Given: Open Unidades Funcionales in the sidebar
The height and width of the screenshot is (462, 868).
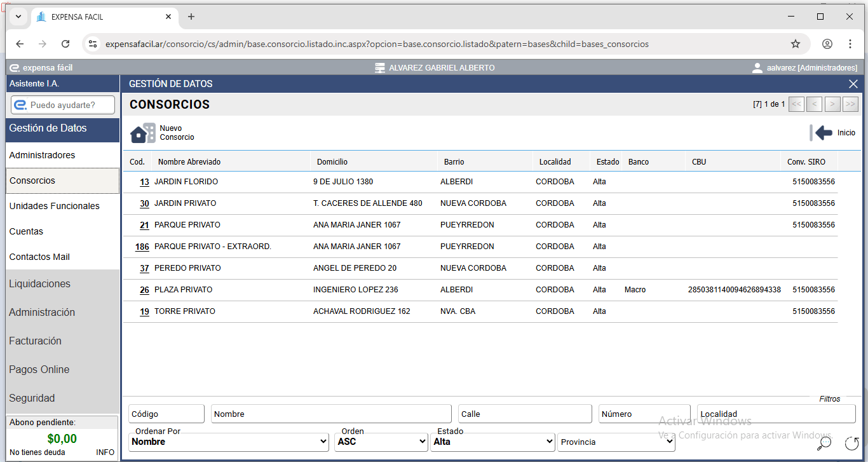Looking at the screenshot, I should click(x=55, y=206).
